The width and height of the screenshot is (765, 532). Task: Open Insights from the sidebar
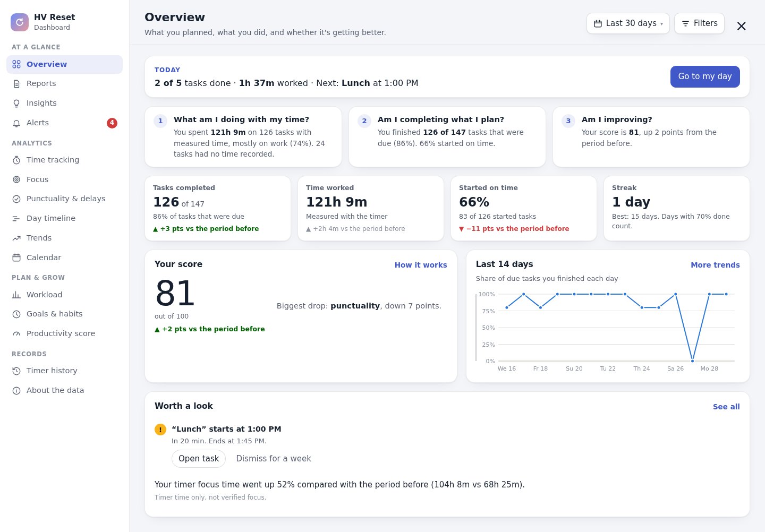pos(64,104)
